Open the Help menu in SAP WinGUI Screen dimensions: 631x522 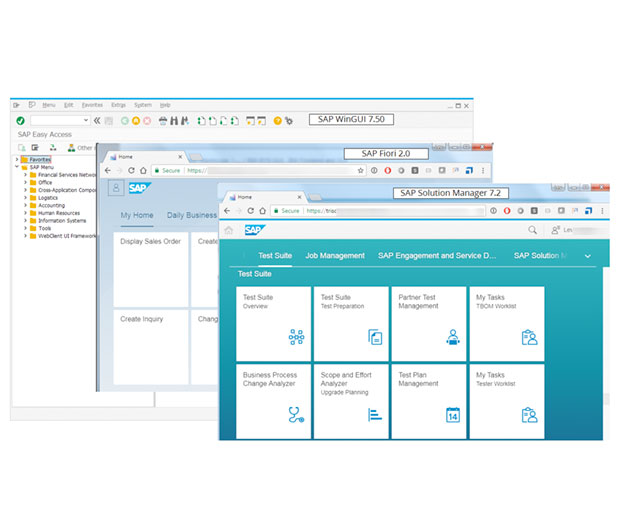[x=165, y=105]
